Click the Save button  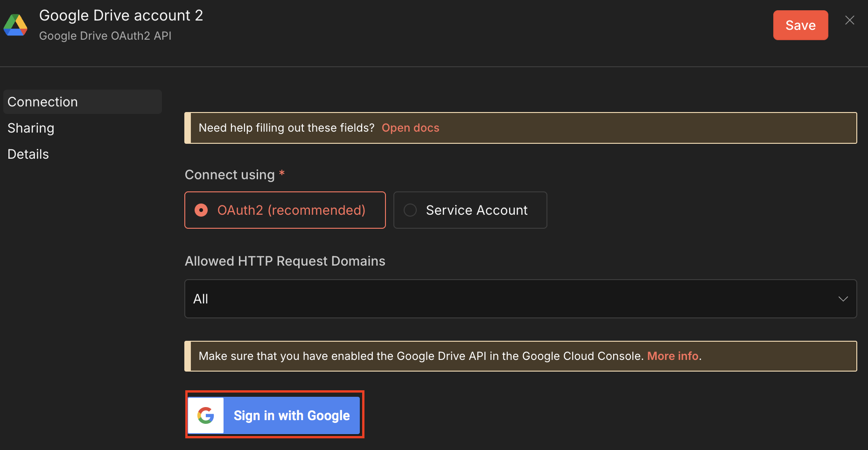pos(800,25)
